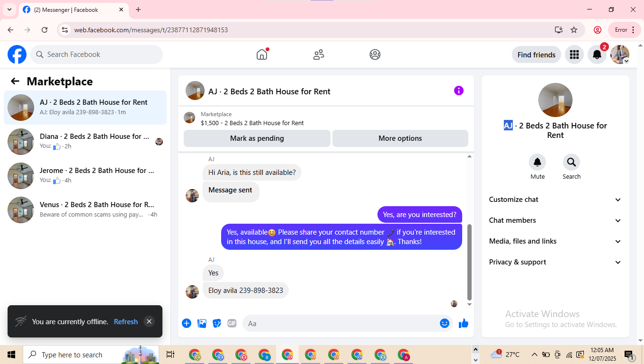Open the AJ house rent conversation

(85, 108)
